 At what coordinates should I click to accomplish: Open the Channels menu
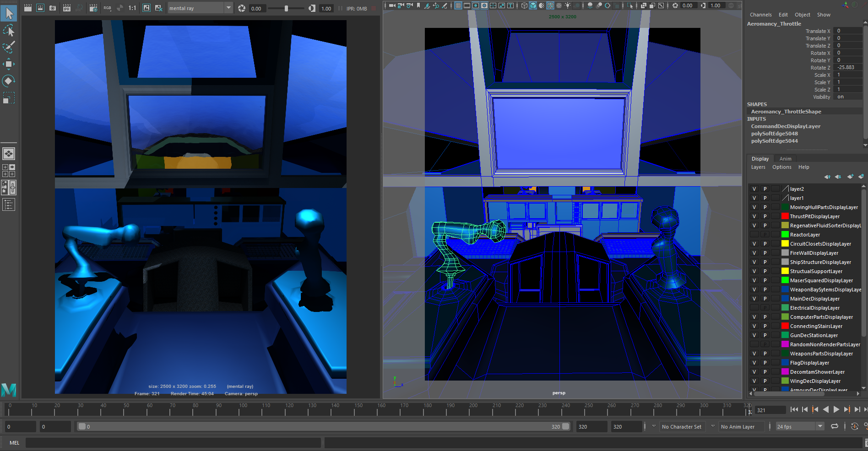pyautogui.click(x=760, y=15)
